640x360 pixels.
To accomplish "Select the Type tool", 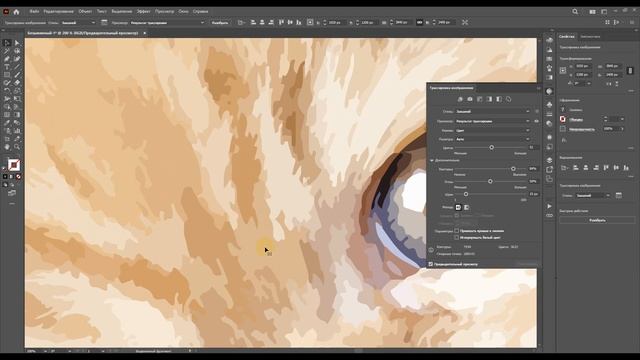I will point(7,67).
